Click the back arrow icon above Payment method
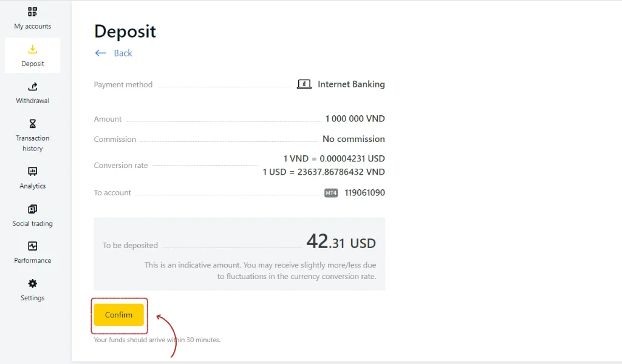 [x=101, y=53]
